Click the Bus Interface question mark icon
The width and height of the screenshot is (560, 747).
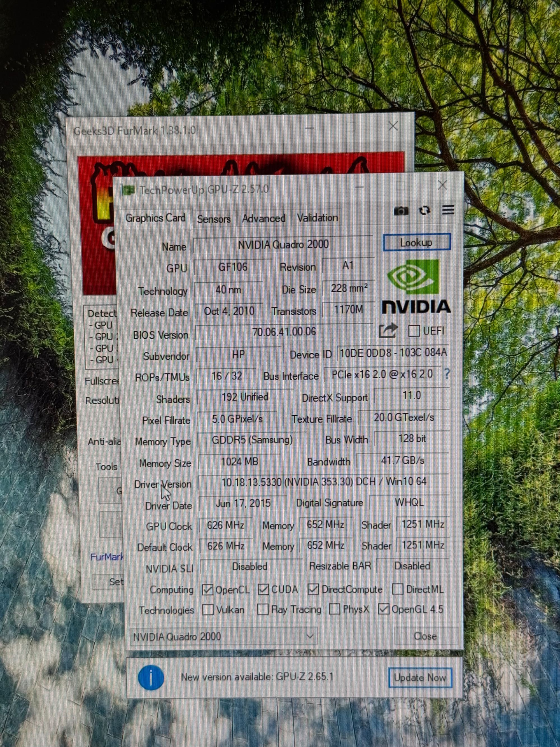click(x=447, y=374)
